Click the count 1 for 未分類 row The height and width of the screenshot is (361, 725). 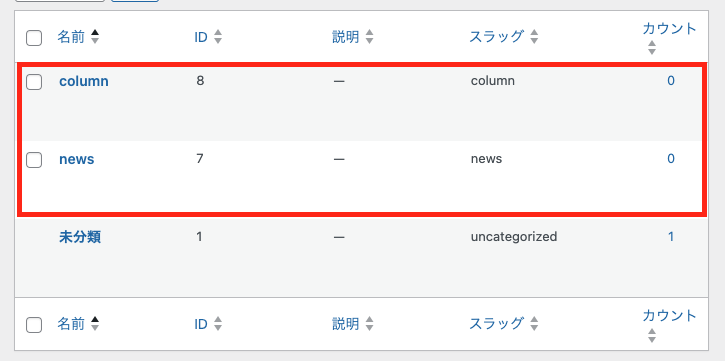pos(670,237)
